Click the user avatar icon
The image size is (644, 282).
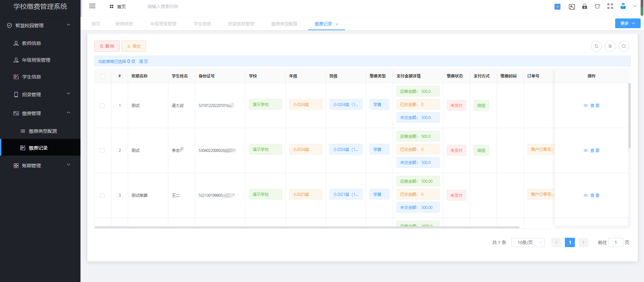pos(623,6)
